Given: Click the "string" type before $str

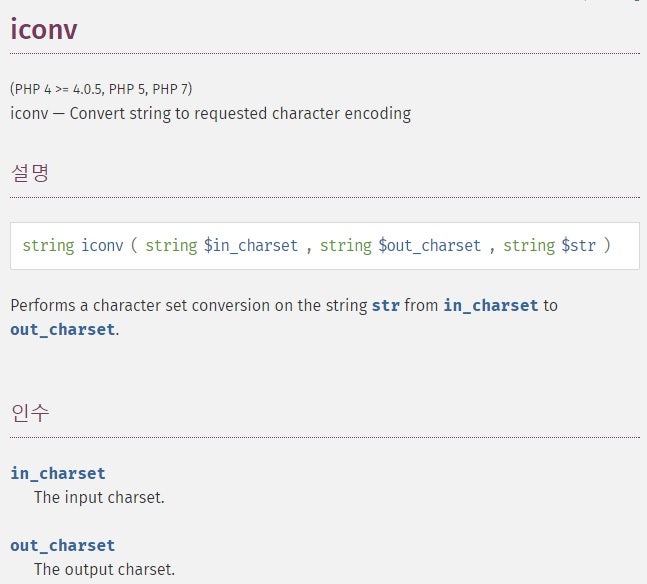Looking at the screenshot, I should 529,245.
